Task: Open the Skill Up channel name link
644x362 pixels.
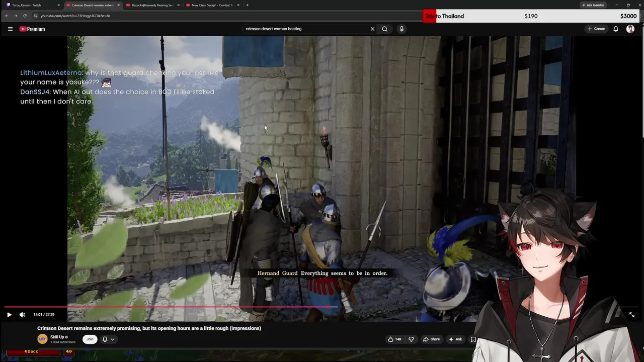Action: [x=57, y=337]
